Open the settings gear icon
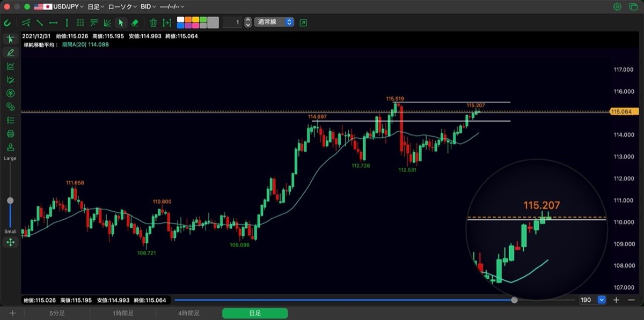The width and height of the screenshot is (644, 320). [617, 7]
